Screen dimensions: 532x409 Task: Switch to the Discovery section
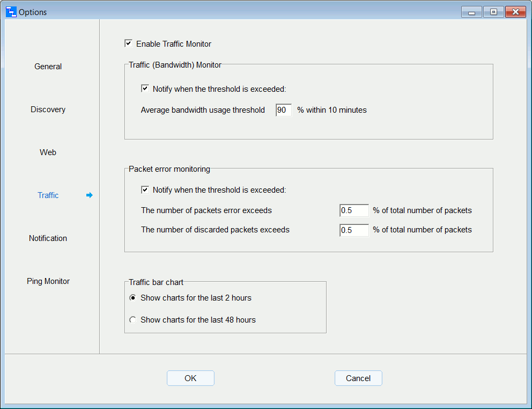48,109
